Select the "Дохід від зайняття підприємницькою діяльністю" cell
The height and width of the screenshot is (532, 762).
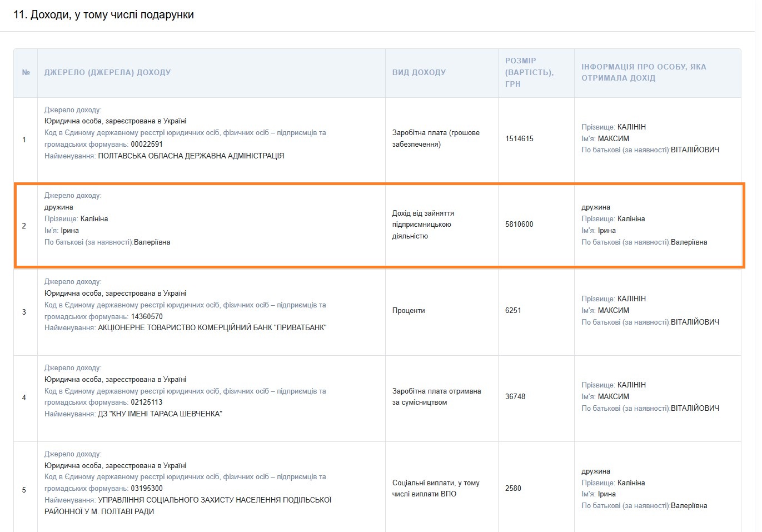tap(423, 225)
